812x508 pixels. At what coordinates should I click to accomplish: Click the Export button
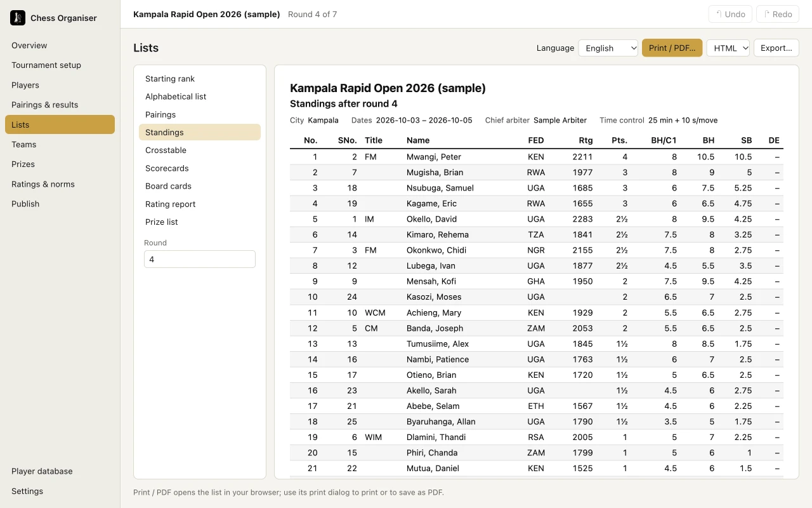coord(776,48)
